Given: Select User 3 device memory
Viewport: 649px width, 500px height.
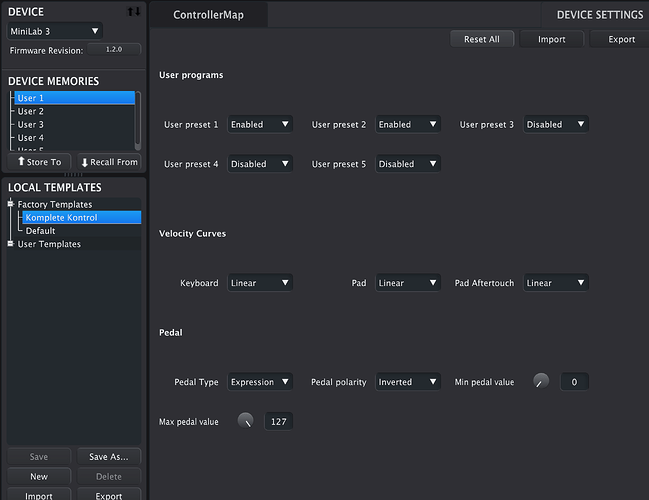Looking at the screenshot, I should [x=75, y=124].
